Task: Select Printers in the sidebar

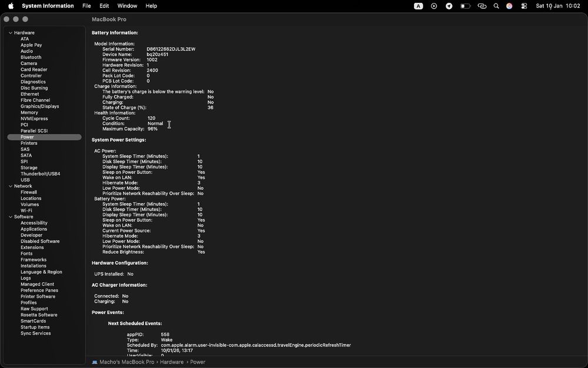Action: point(29,143)
